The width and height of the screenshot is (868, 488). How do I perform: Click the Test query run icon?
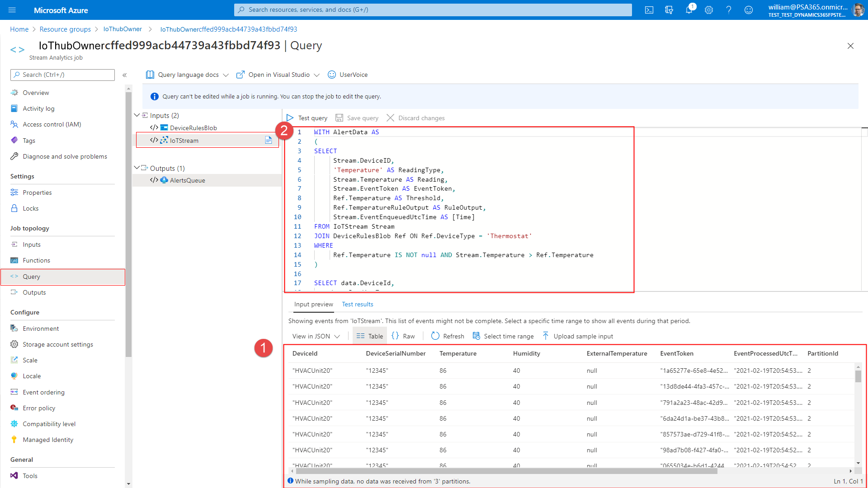point(290,117)
